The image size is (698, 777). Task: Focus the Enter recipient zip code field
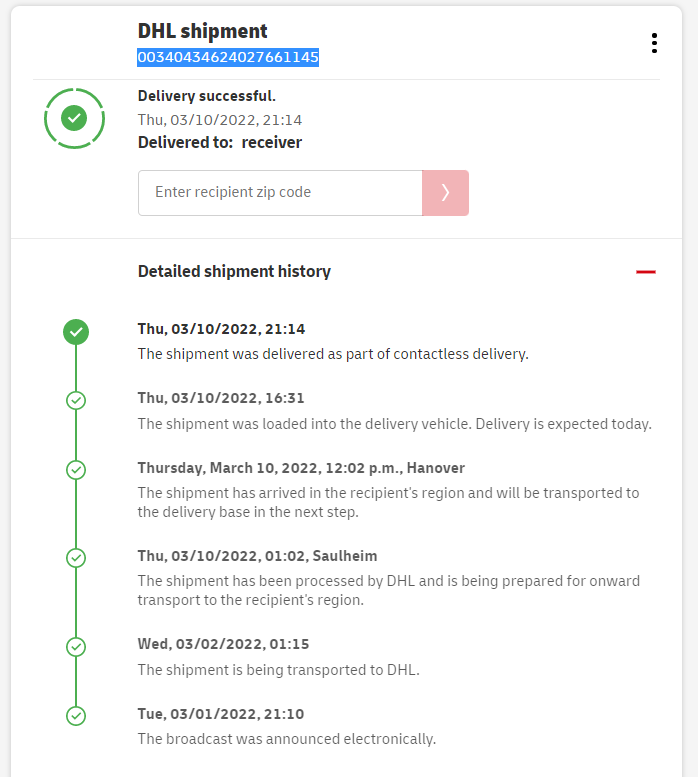tap(280, 193)
